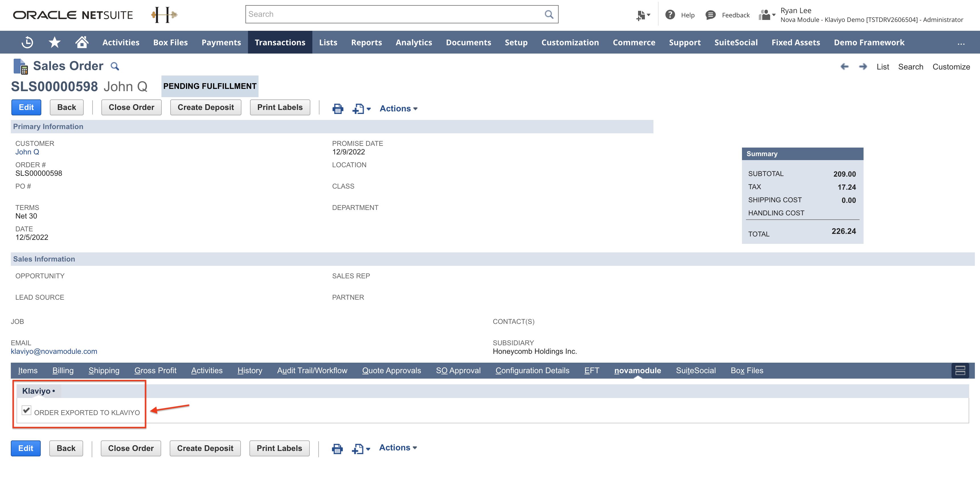Go to Home via house icon
The height and width of the screenshot is (490, 980).
click(82, 42)
